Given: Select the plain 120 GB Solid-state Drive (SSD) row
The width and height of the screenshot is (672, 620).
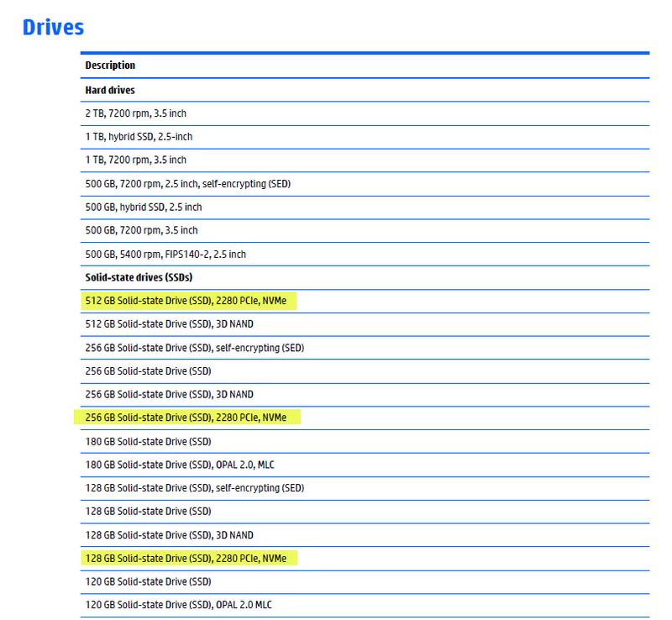Looking at the screenshot, I should [x=365, y=582].
